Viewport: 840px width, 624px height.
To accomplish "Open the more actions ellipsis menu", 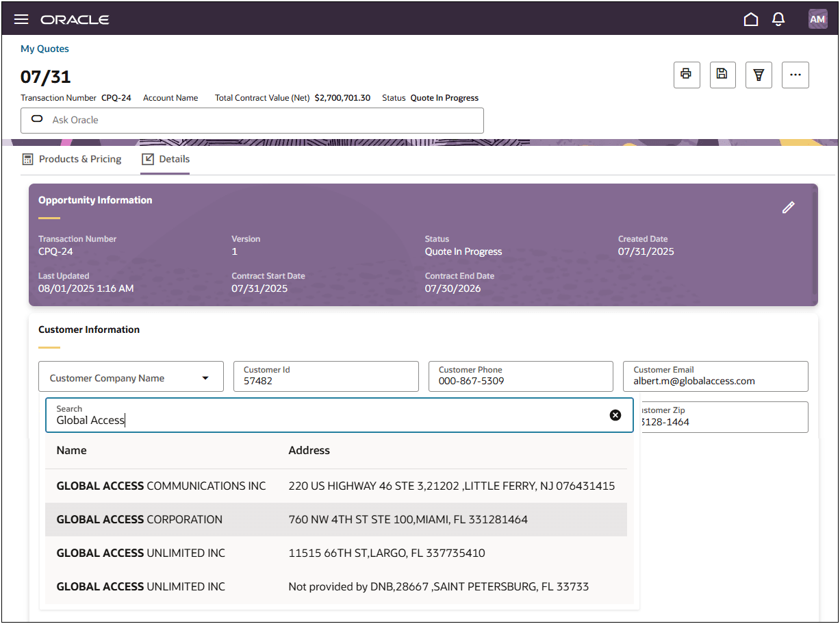I will 795,75.
